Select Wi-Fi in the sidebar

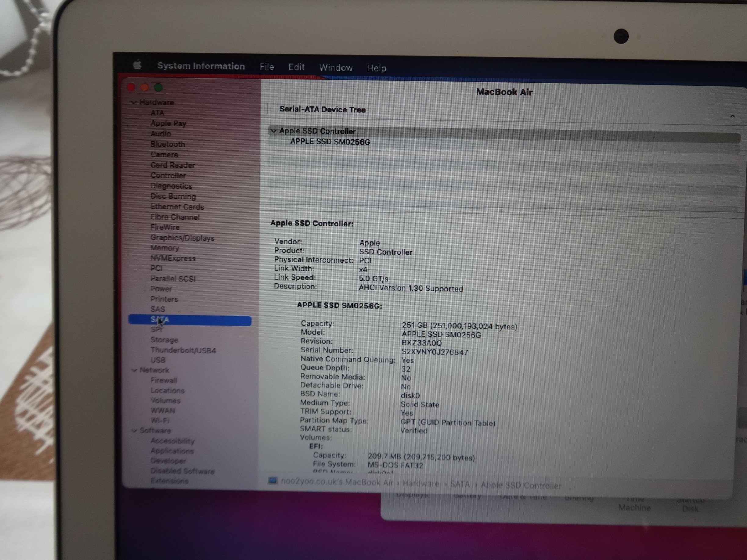pyautogui.click(x=160, y=421)
